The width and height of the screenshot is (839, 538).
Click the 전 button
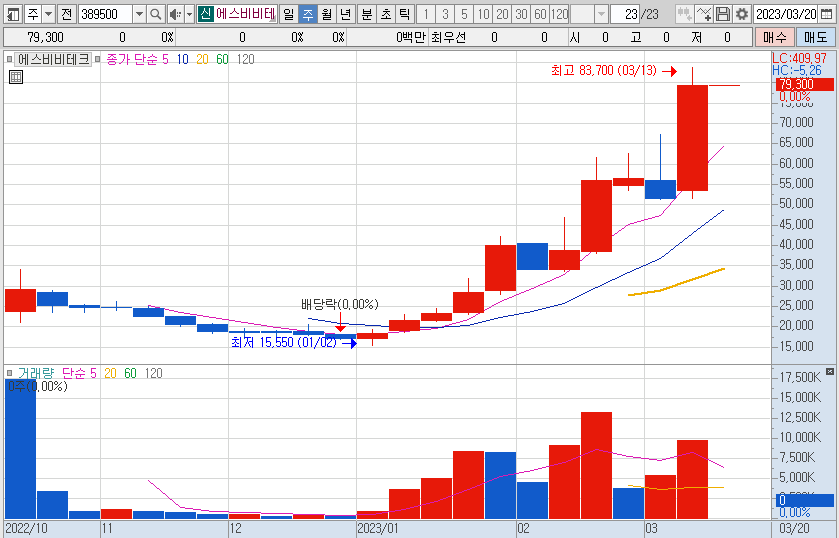point(66,14)
